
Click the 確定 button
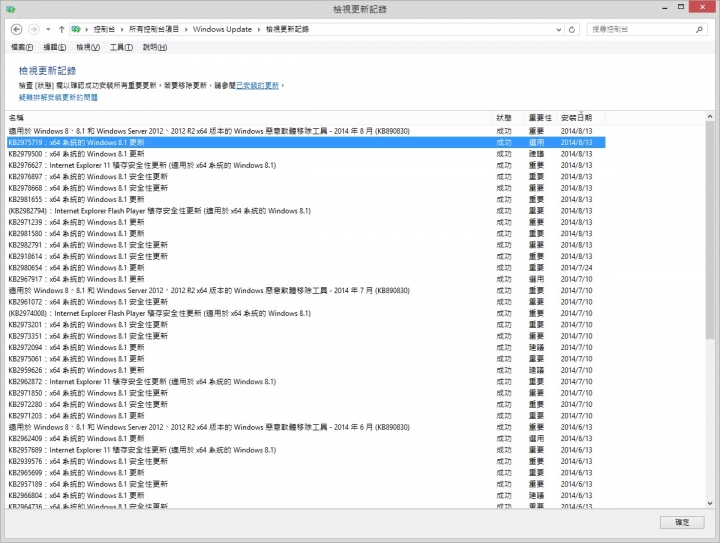click(x=682, y=522)
